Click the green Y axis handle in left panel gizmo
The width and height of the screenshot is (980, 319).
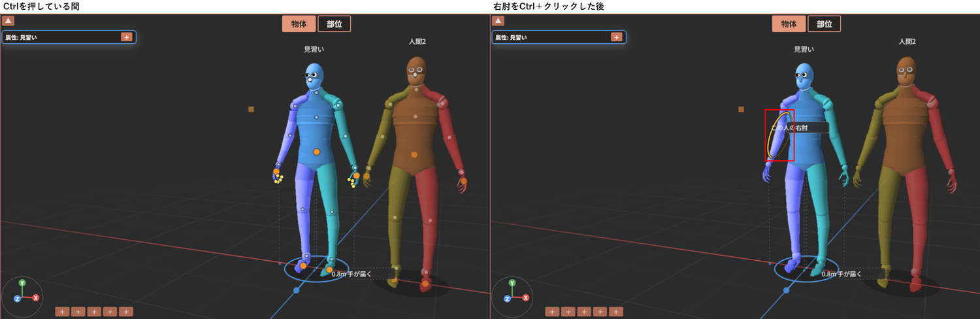[22, 283]
